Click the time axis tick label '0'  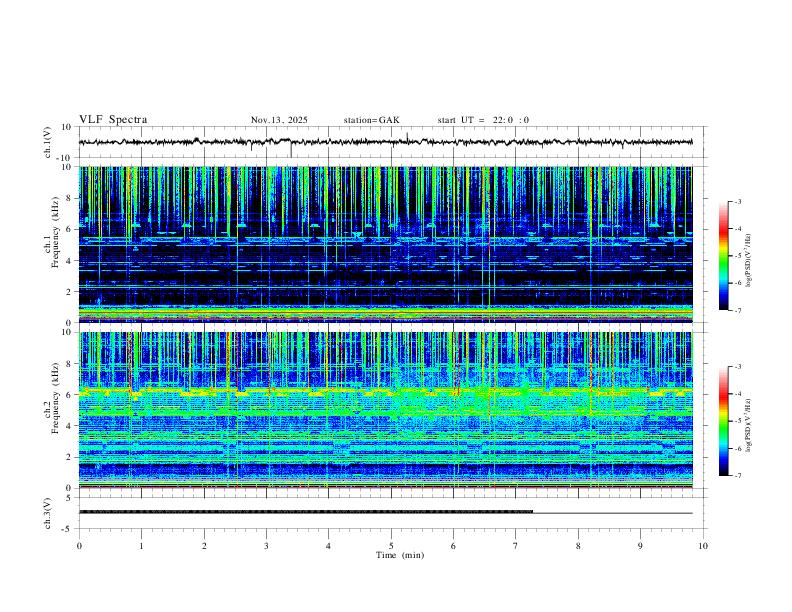tap(79, 546)
